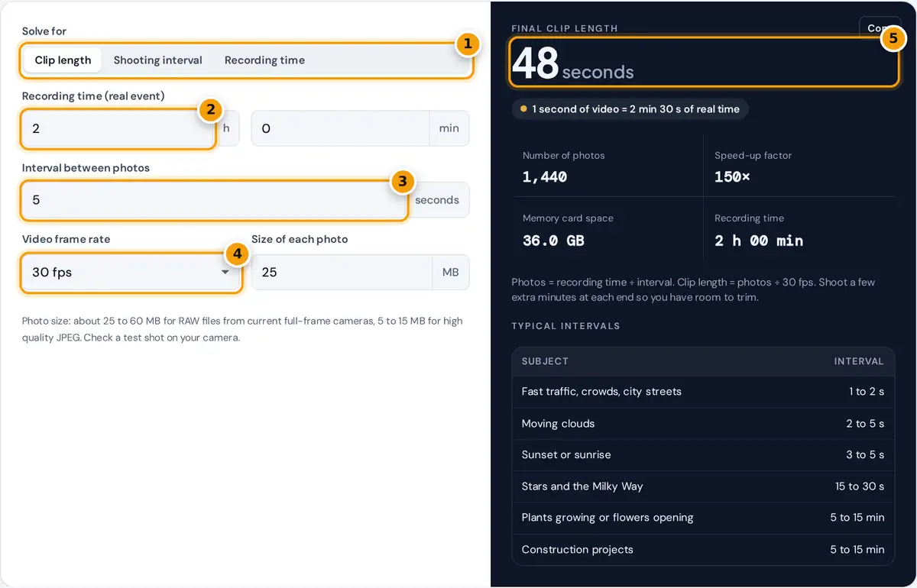The height and width of the screenshot is (588, 917).
Task: Click the Speed-up factor value 150×
Action: 733,177
